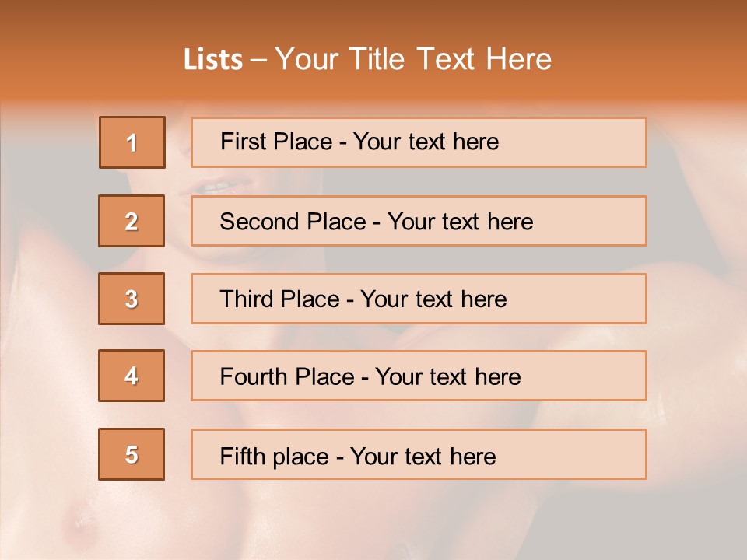The width and height of the screenshot is (747, 560).
Task: Click the number 3 box
Action: 132,299
